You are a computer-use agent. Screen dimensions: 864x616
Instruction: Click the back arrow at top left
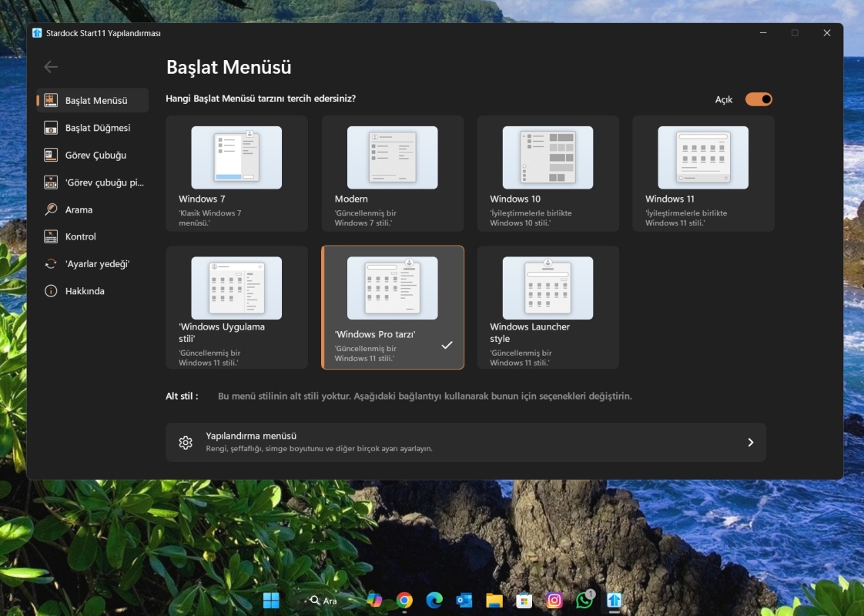(51, 67)
